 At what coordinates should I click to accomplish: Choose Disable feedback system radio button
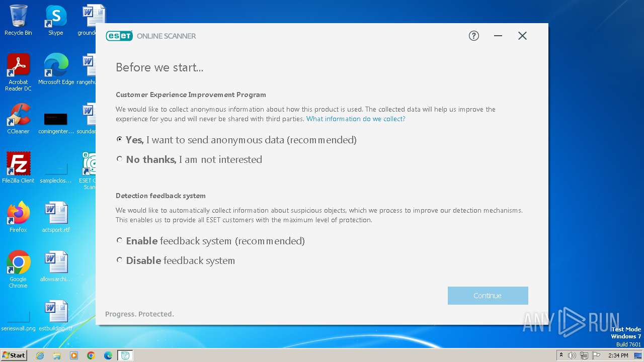(x=119, y=260)
